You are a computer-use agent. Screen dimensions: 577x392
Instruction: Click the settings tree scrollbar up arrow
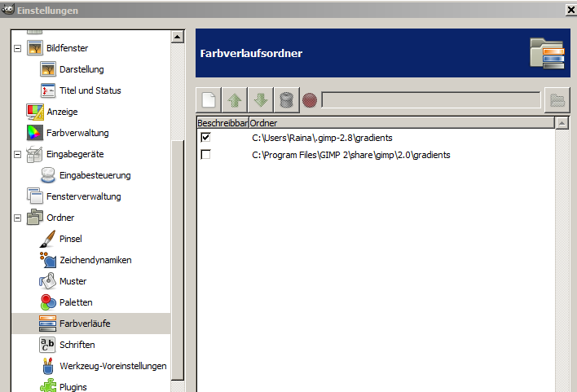point(178,37)
